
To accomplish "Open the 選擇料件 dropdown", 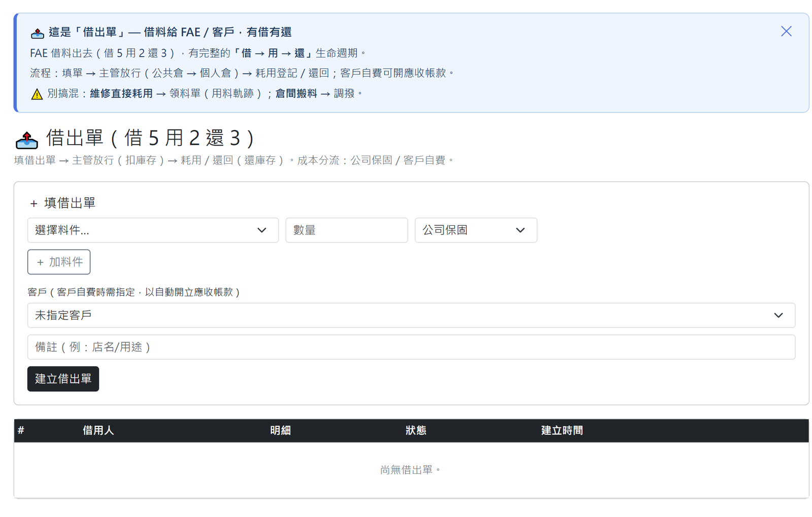I will (153, 230).
